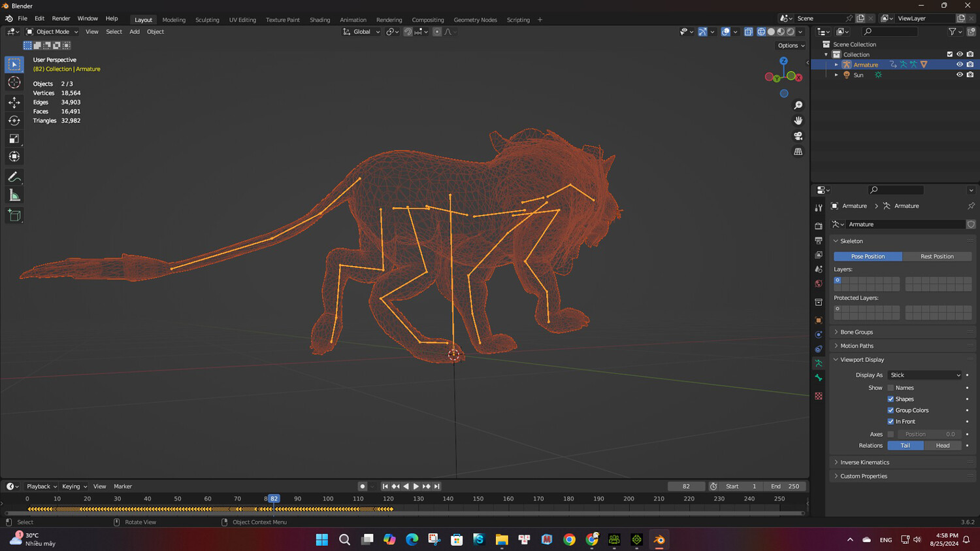The height and width of the screenshot is (551, 980).
Task: Expand the Motion Paths panel
Action: 857,346
